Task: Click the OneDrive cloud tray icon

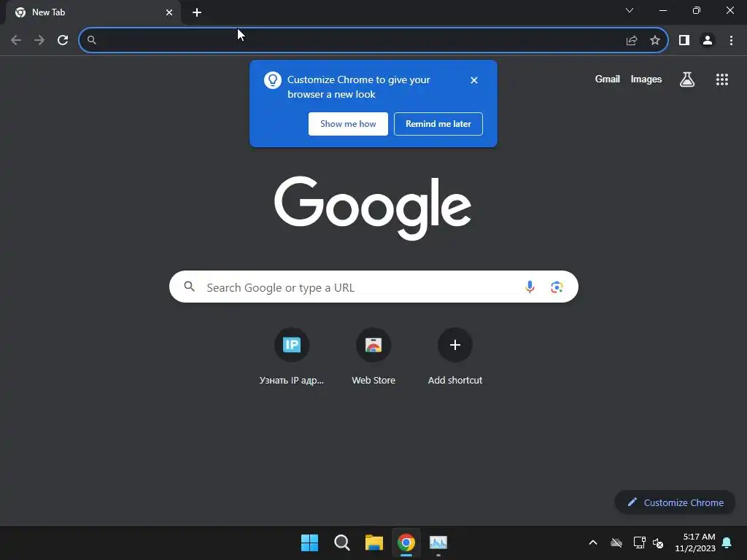Action: (616, 542)
